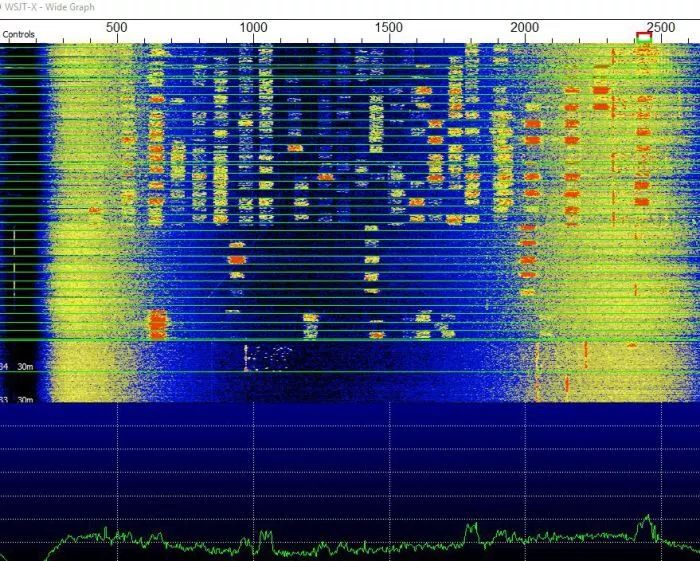Viewport: 700px width, 561px height.
Task: Select the 1000 Hz mark on frequency scale
Action: click(253, 27)
